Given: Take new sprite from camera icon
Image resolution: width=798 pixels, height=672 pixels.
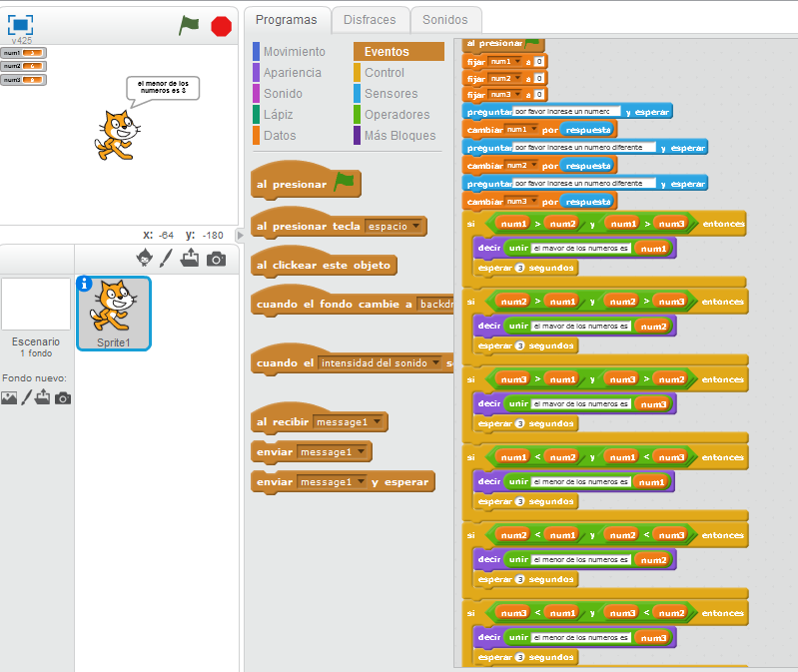Looking at the screenshot, I should click(x=217, y=259).
